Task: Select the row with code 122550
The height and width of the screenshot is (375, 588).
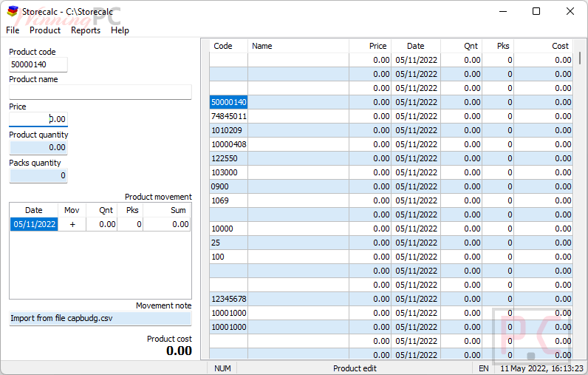Action: pos(391,158)
